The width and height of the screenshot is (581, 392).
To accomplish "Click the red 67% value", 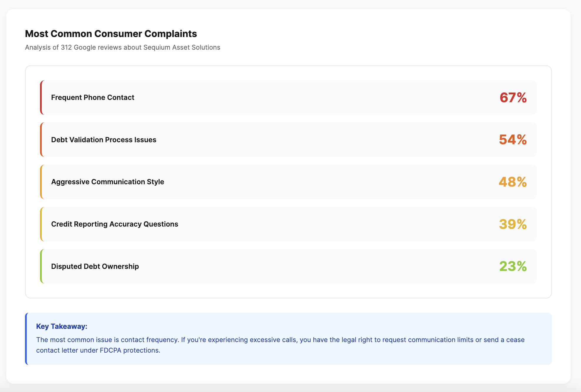I will (x=513, y=98).
